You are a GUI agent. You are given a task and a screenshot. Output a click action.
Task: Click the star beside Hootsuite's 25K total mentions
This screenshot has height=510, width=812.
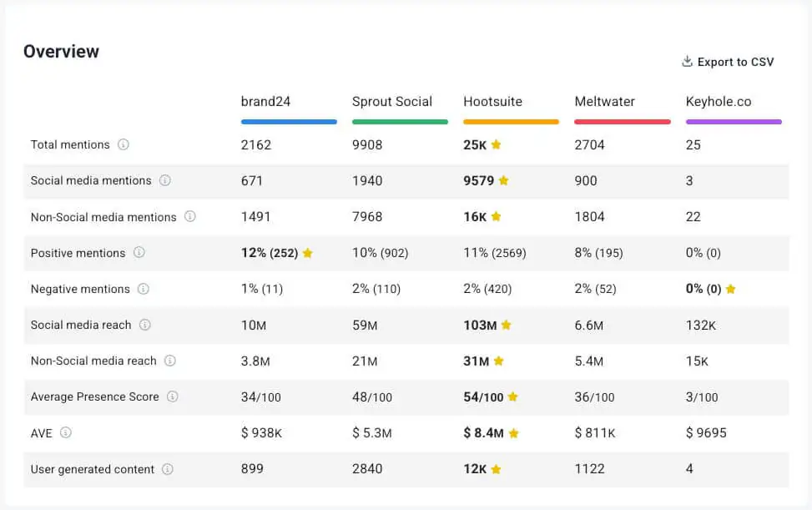point(496,144)
